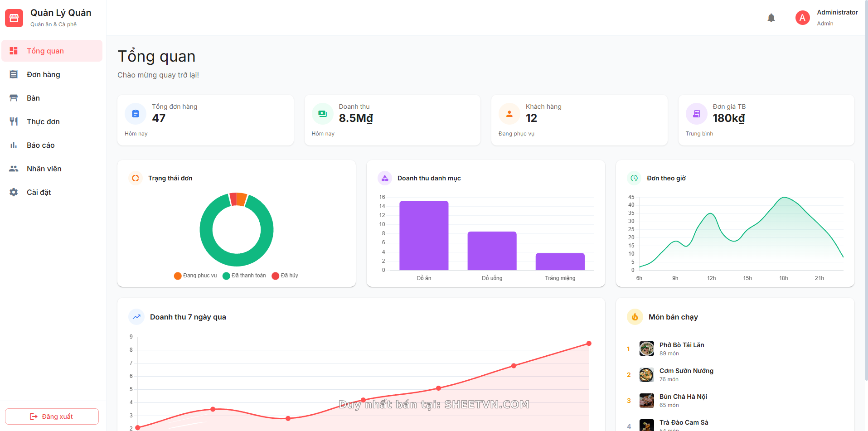Viewport: 868px width, 431px height.
Task: Open the Nhân viên staff section
Action: click(x=44, y=169)
